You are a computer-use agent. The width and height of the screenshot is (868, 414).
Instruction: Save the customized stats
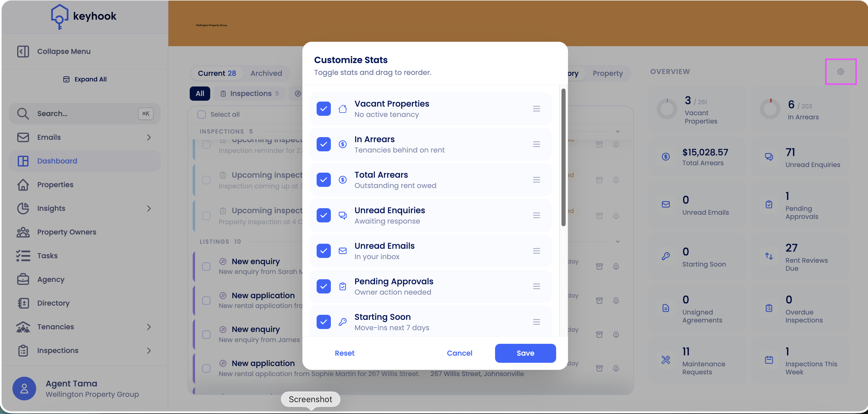525,353
